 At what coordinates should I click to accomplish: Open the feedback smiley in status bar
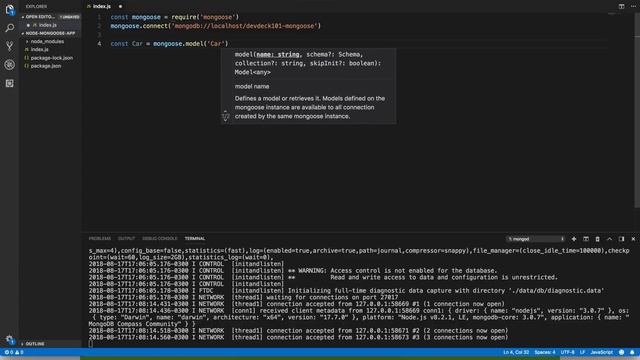(x=621, y=352)
